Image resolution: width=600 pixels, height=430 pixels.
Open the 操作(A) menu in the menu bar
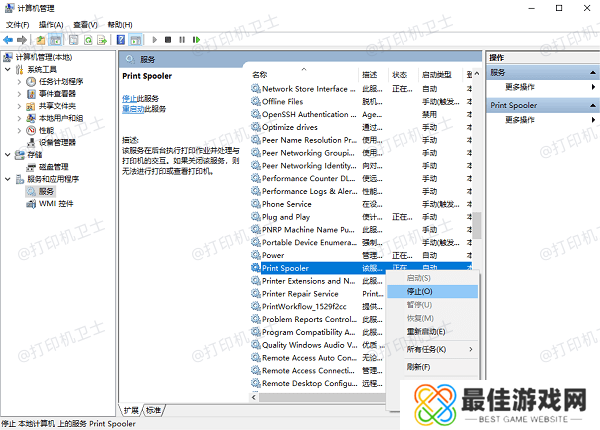[x=50, y=24]
